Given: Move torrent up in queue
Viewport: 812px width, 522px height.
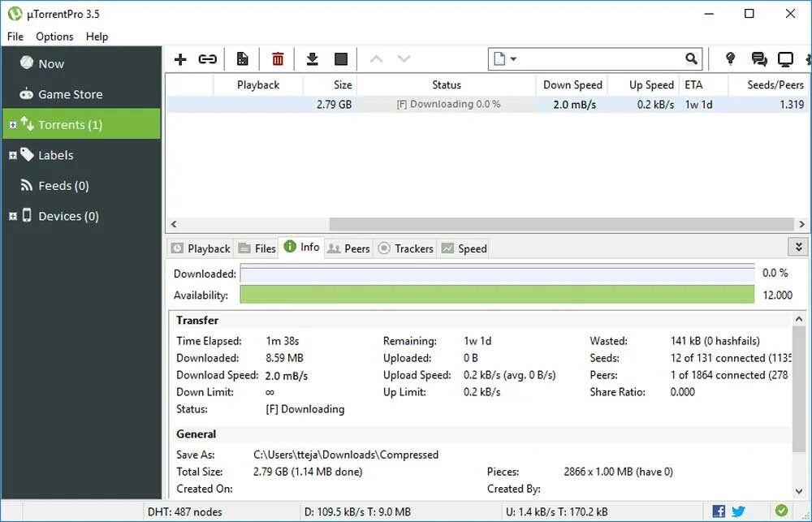Looking at the screenshot, I should pyautogui.click(x=376, y=58).
